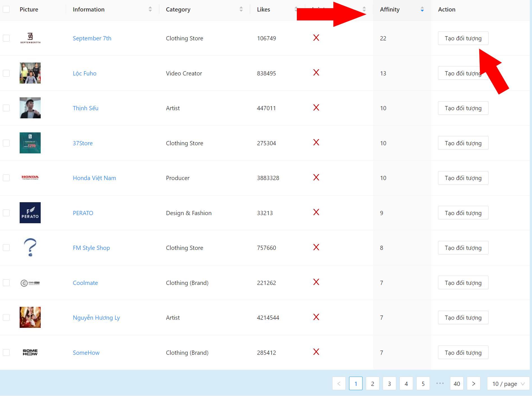Open the Nguyễn Hương Ly page link
Viewport: 532px width, 396px height.
pyautogui.click(x=96, y=317)
